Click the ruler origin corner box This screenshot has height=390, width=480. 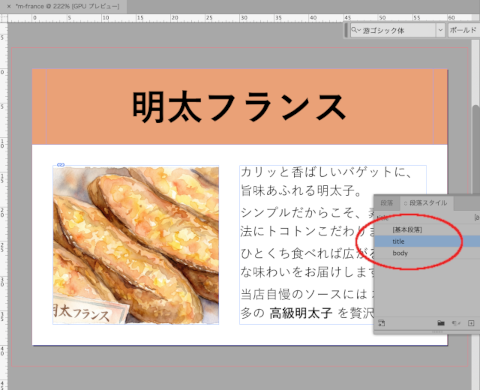pos(4,18)
